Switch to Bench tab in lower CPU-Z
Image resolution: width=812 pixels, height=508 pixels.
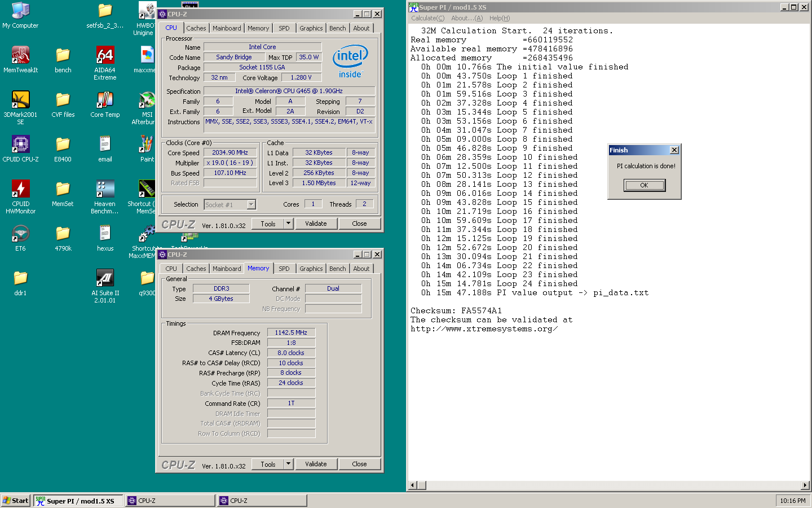pyautogui.click(x=338, y=269)
